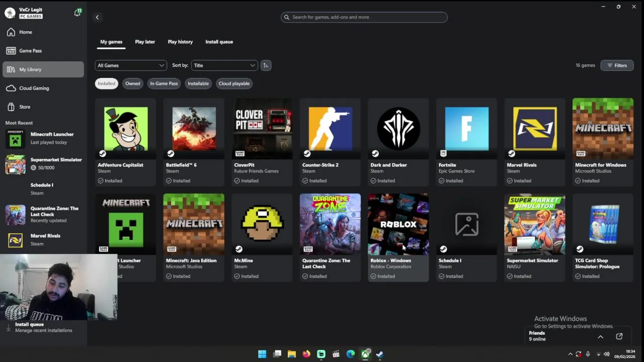
Task: Pop out the Friends panel
Action: [x=619, y=336]
